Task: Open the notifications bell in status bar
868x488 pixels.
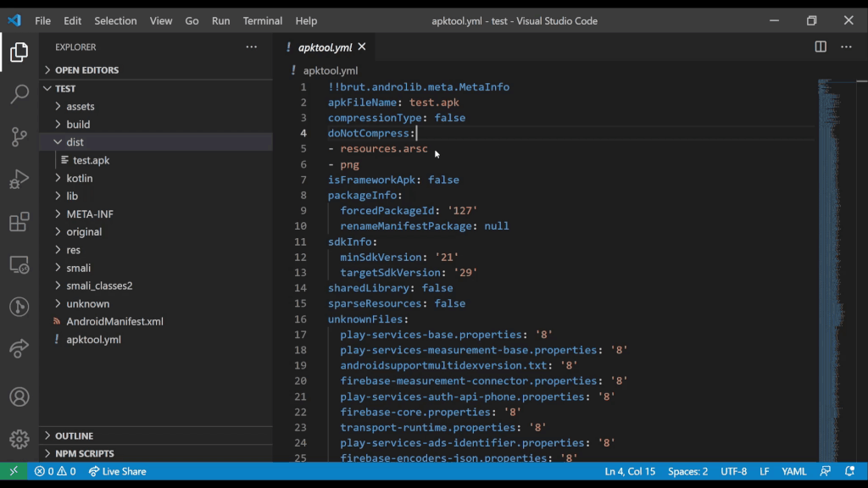Action: click(x=849, y=471)
